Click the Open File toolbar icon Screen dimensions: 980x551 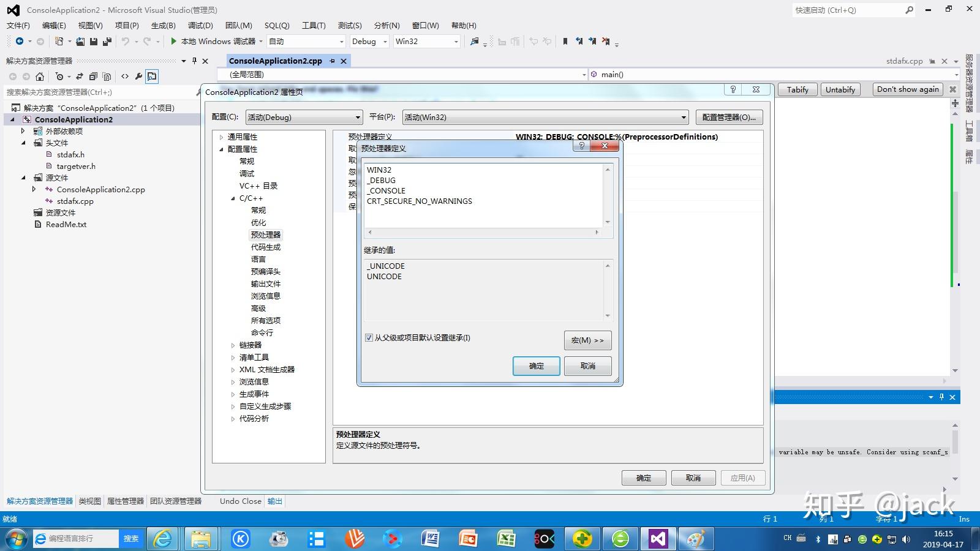click(x=80, y=42)
